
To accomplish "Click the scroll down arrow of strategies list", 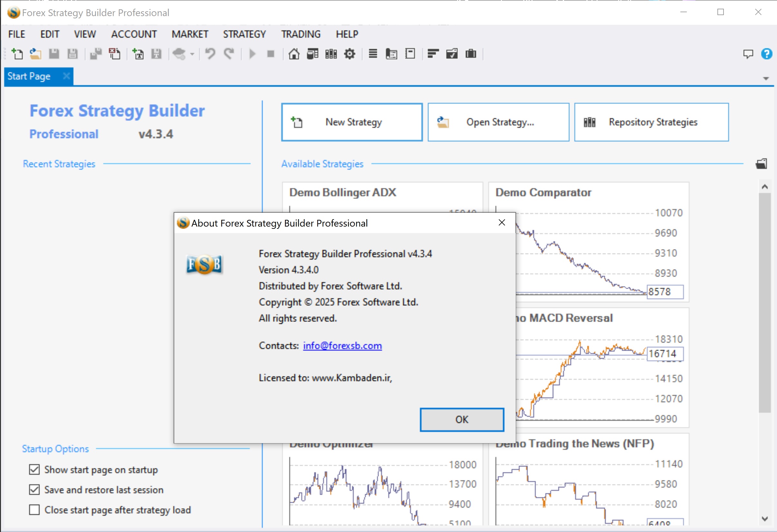I will coord(765,518).
